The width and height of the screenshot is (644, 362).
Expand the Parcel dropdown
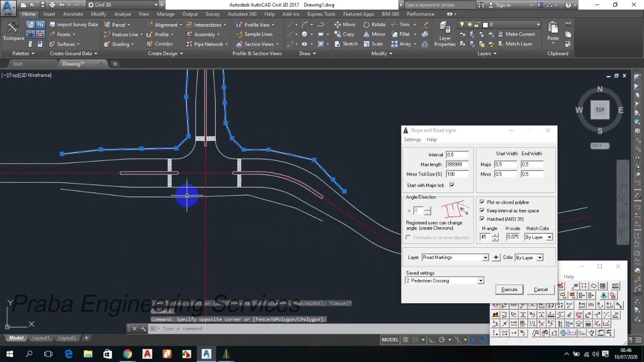pos(128,25)
